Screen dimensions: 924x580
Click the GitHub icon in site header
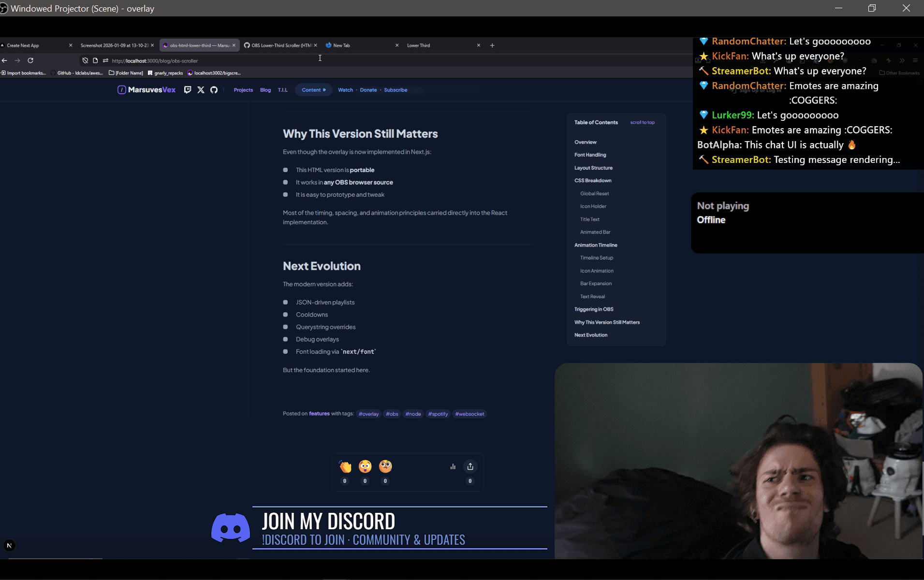[x=214, y=90]
